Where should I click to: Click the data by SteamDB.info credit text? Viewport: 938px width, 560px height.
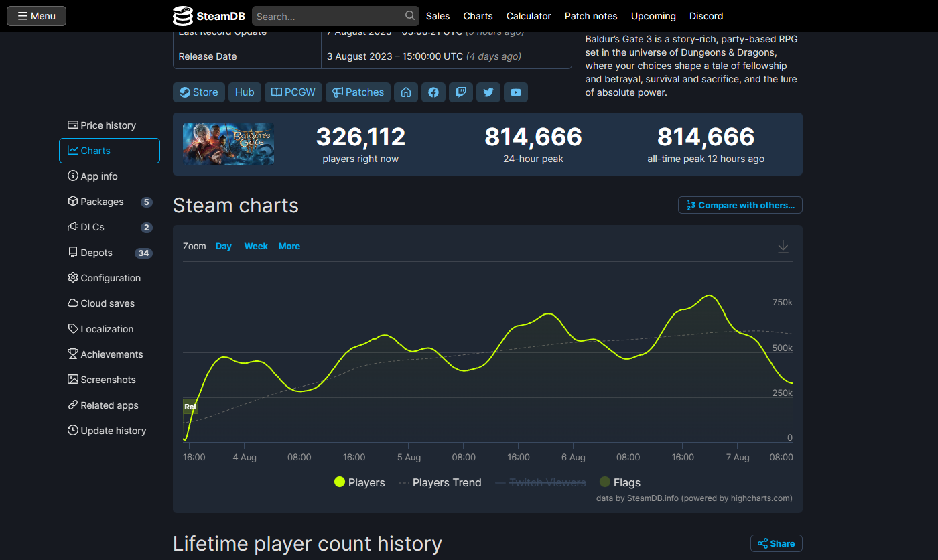(x=694, y=498)
